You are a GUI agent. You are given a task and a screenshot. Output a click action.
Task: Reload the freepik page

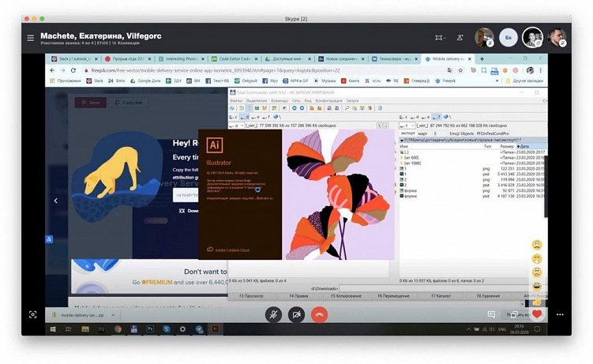pos(73,70)
